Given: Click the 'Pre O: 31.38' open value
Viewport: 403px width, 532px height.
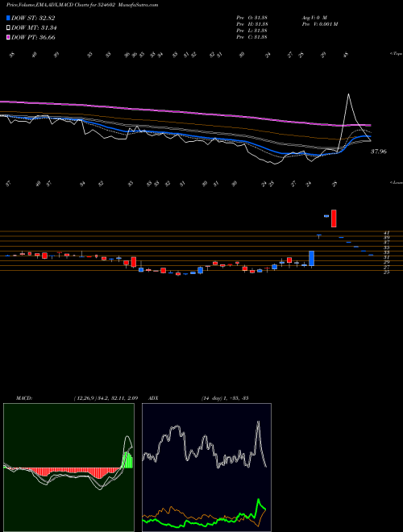Looking at the screenshot, I should click(x=252, y=17).
